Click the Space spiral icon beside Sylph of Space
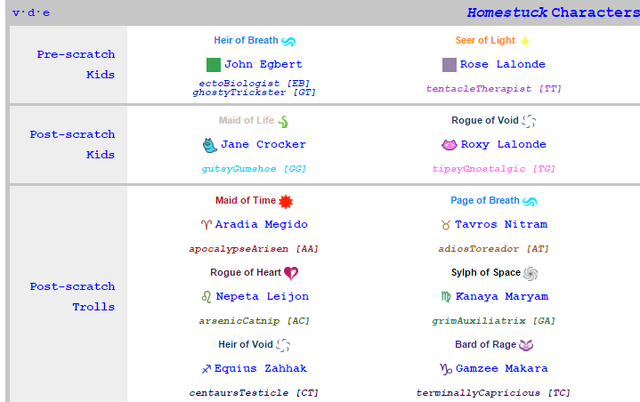 [x=531, y=273]
